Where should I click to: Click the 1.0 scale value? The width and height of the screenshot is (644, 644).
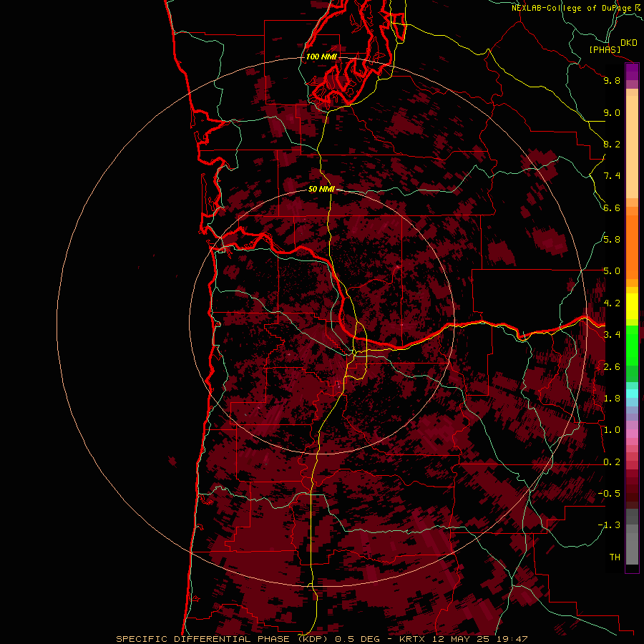coord(612,430)
